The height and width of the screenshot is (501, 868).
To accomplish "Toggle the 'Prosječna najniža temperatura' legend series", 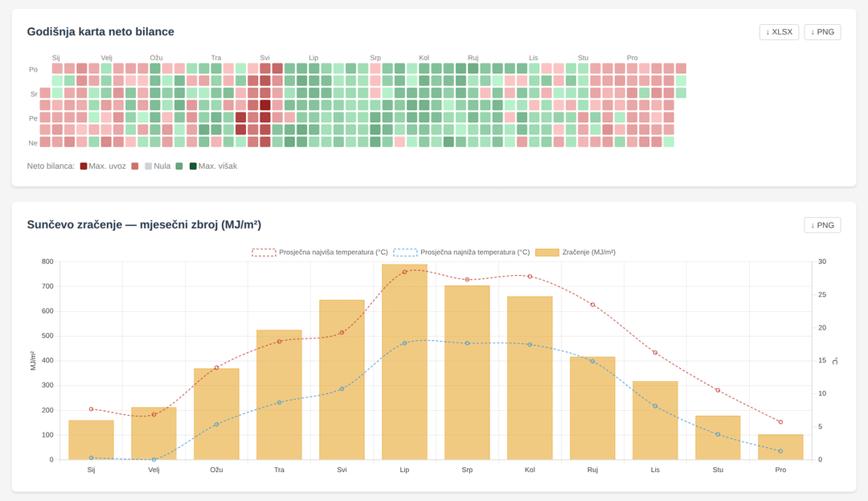I will coord(461,252).
